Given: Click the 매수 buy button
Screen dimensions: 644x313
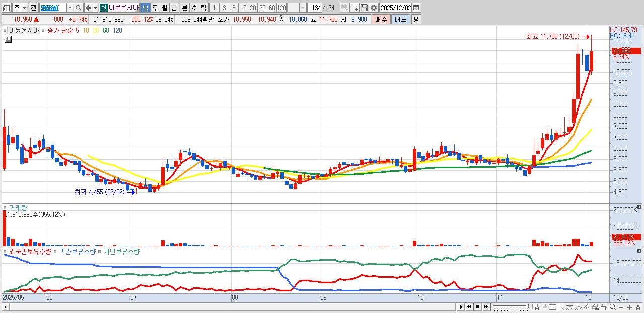Looking at the screenshot, I should (x=381, y=19).
